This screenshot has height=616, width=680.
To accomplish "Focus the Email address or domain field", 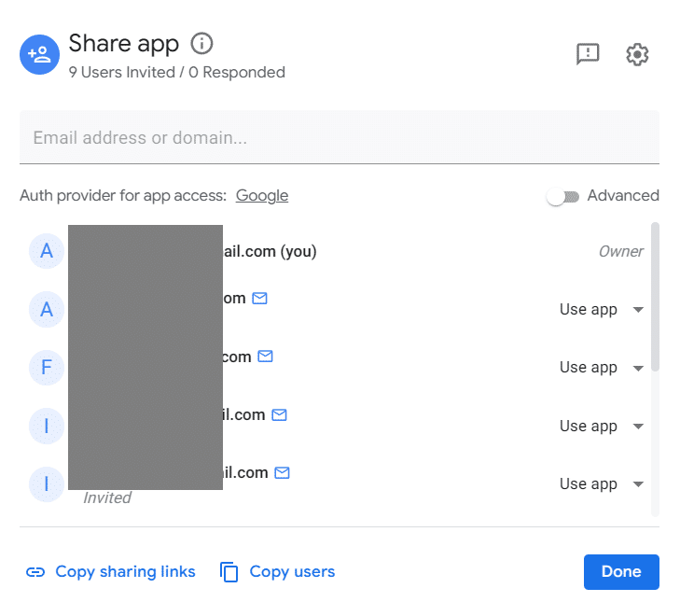I will [340, 137].
